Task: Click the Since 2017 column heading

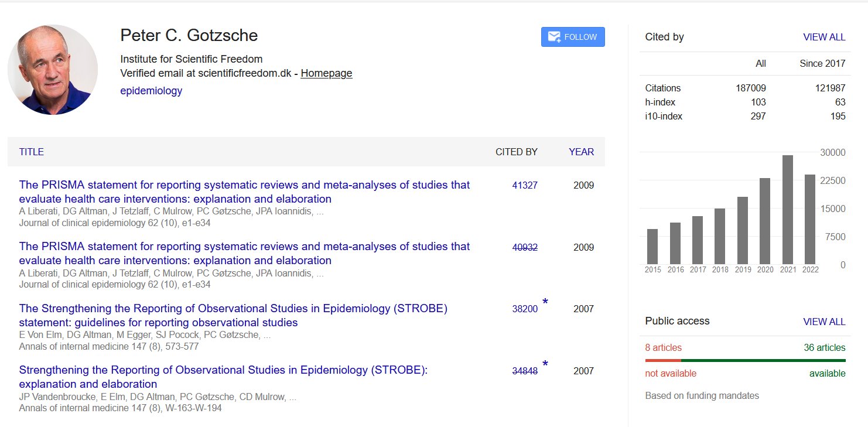Action: [x=822, y=63]
